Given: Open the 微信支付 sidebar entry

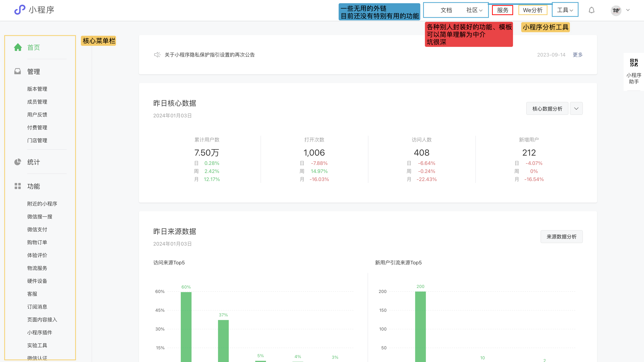Looking at the screenshot, I should click(37, 229).
